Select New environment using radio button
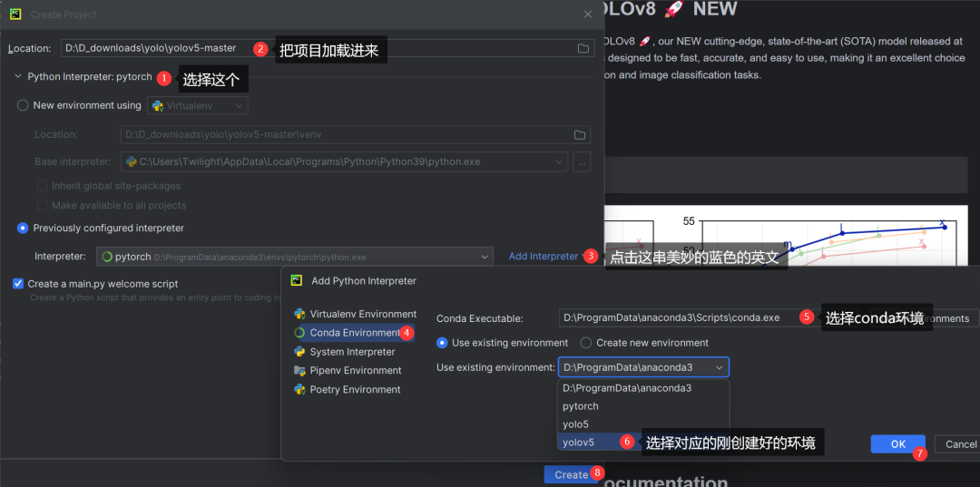Screen dimensions: 980x487 tap(23, 105)
